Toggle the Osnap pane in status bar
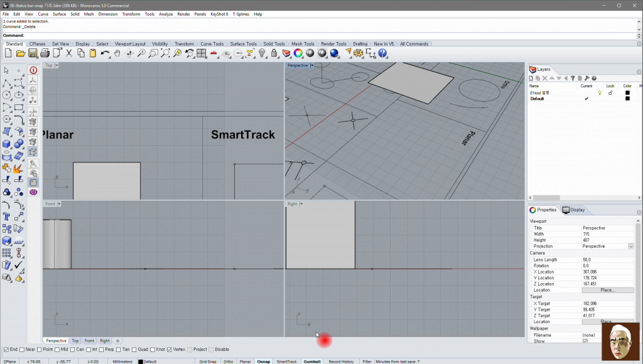The width and height of the screenshot is (643, 364). click(264, 361)
